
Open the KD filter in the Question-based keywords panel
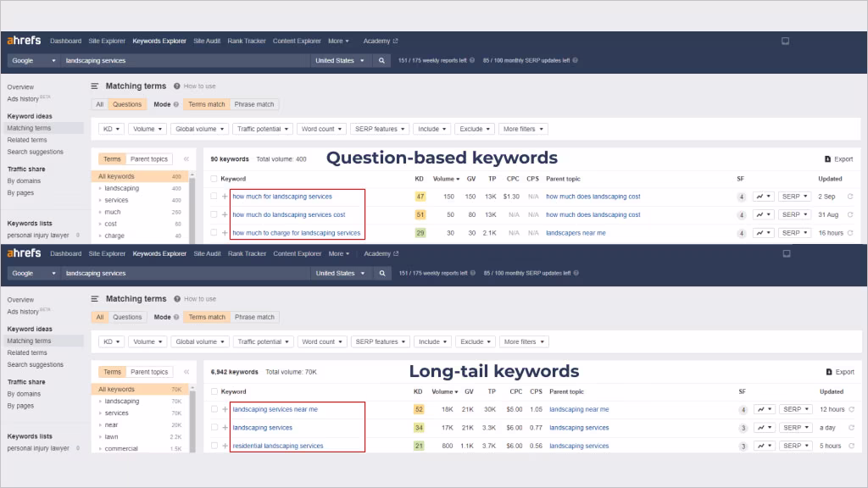pyautogui.click(x=111, y=129)
